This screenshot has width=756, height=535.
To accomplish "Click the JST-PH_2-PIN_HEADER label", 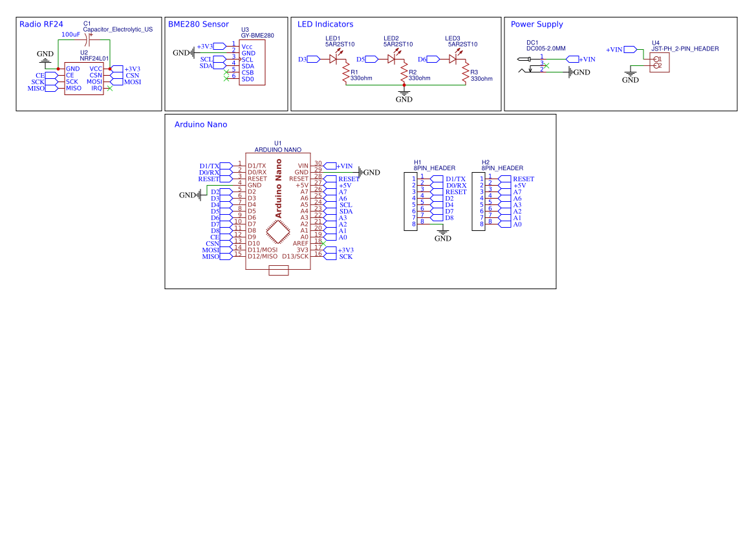I will [685, 49].
